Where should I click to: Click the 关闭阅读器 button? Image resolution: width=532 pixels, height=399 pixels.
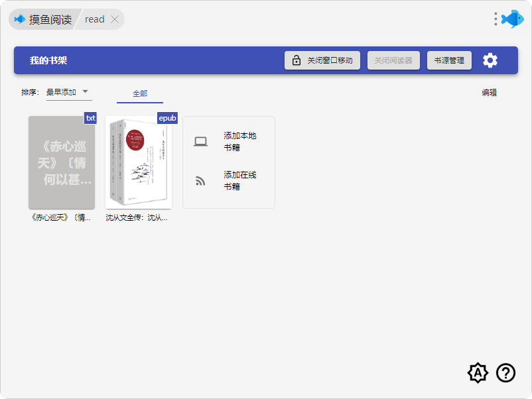tap(393, 60)
